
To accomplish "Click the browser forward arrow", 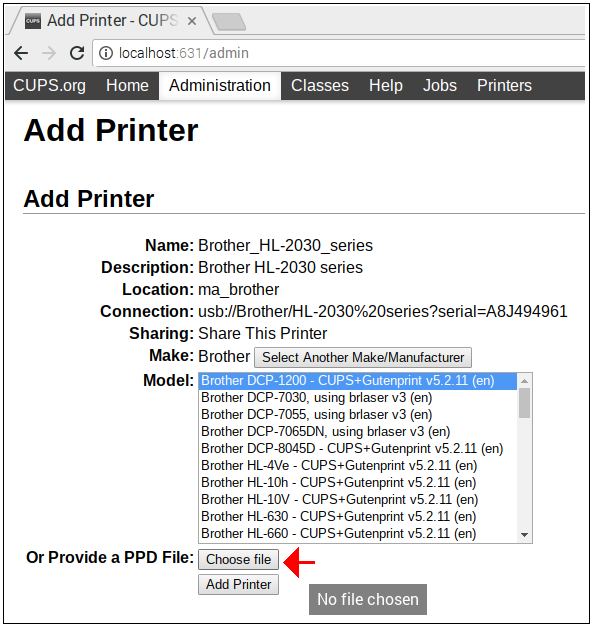I will pyautogui.click(x=49, y=53).
